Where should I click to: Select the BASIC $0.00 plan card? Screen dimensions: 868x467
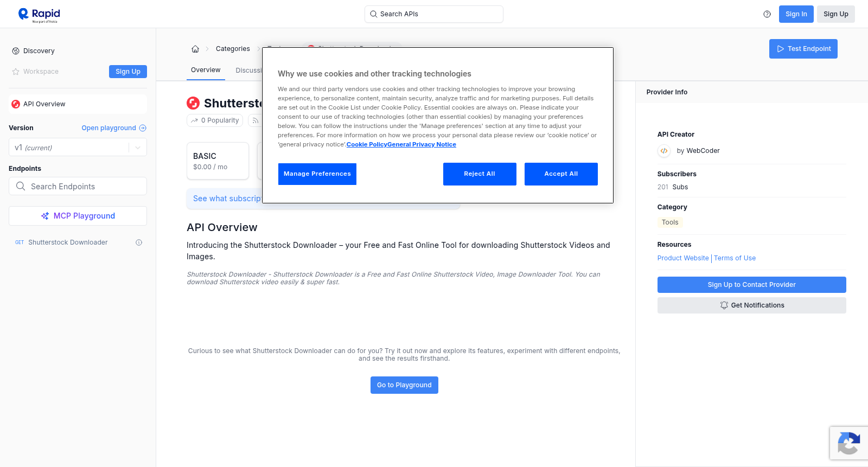[218, 161]
